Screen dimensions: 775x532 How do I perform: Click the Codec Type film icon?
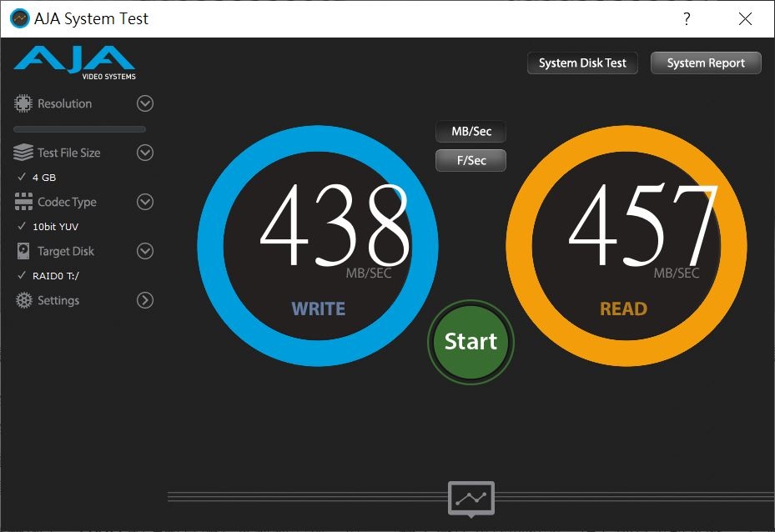[23, 202]
